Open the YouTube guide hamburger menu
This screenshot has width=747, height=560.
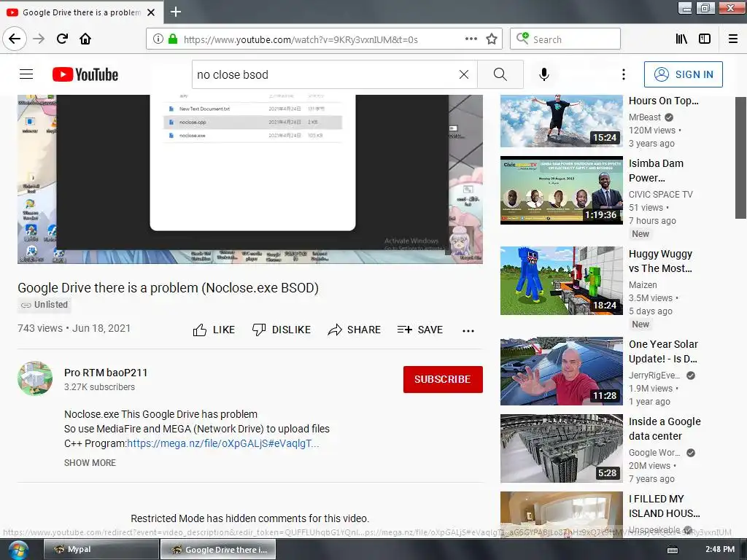click(26, 74)
